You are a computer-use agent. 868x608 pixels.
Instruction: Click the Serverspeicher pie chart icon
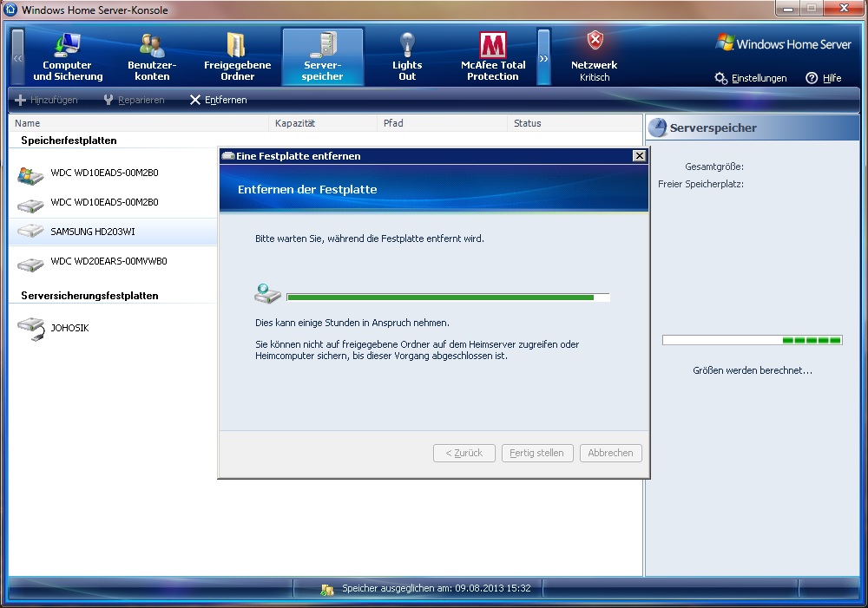point(658,127)
